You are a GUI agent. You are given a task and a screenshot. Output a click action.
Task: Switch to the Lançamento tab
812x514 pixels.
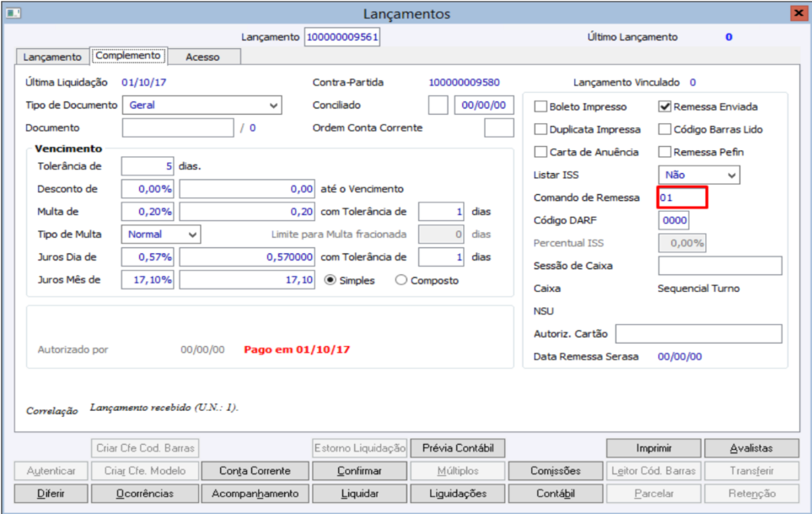coord(52,57)
